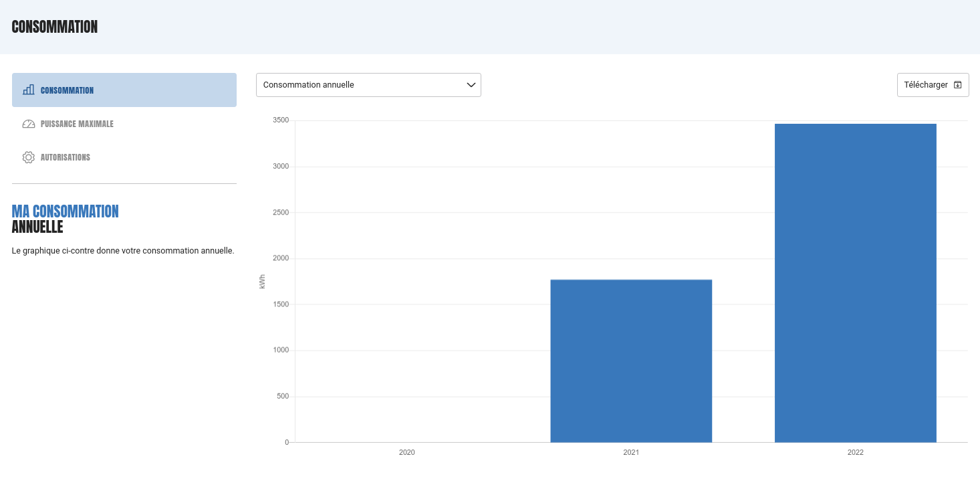980x487 pixels.
Task: Click the 2021 x-axis label
Action: 631,453
